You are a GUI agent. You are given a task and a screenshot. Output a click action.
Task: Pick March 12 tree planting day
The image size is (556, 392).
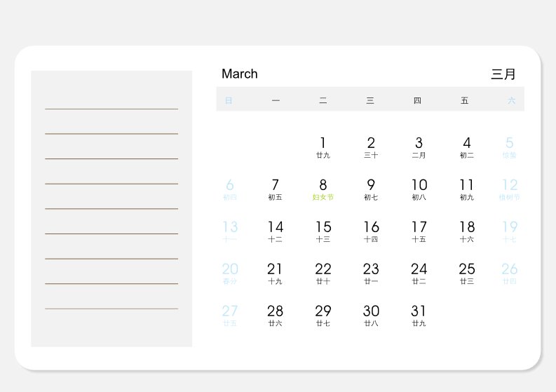click(x=510, y=189)
